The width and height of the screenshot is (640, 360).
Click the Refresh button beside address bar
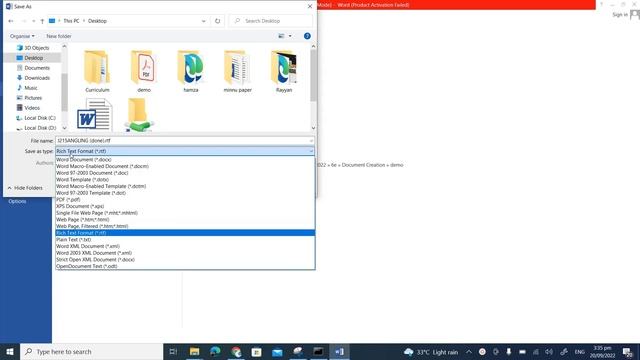tap(218, 21)
